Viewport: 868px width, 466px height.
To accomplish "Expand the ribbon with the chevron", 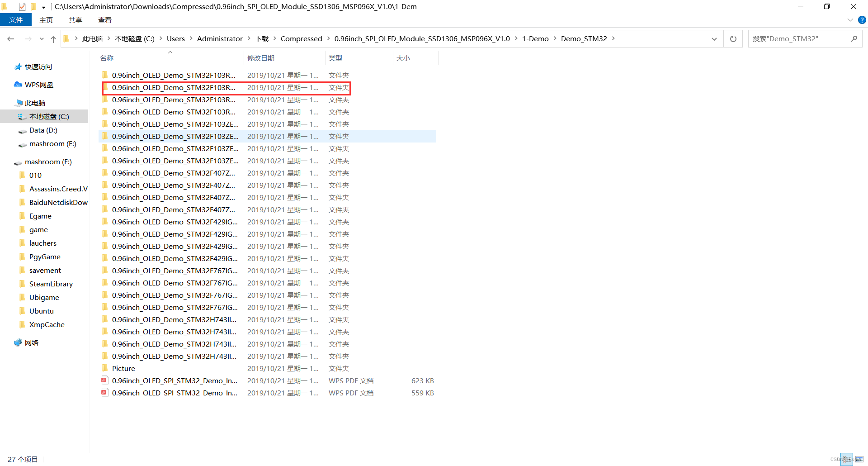I will (x=850, y=20).
